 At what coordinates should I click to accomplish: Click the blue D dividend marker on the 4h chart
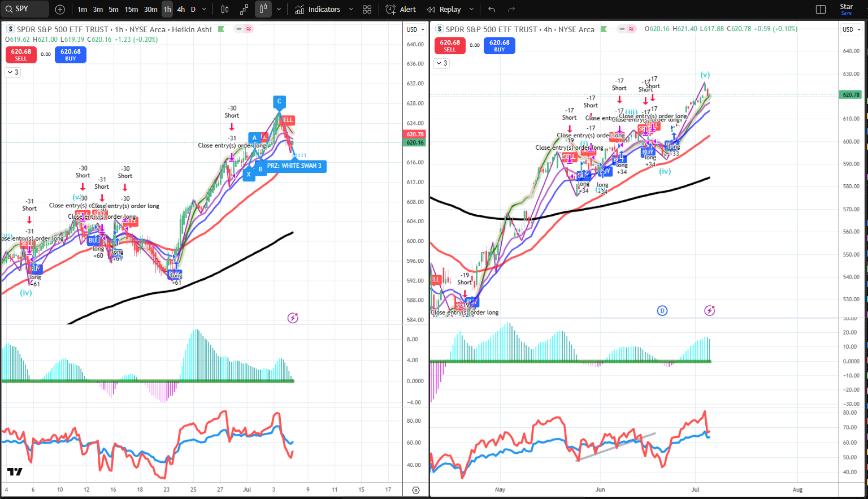point(662,310)
